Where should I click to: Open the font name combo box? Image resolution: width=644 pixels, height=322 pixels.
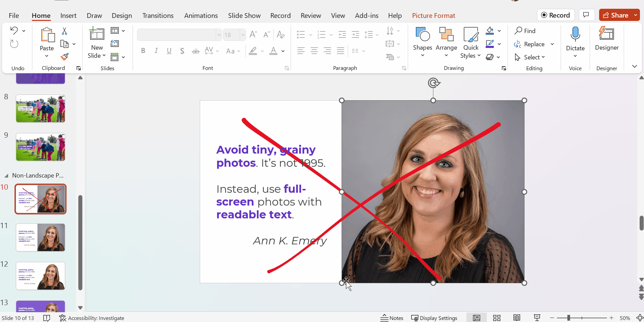point(180,35)
